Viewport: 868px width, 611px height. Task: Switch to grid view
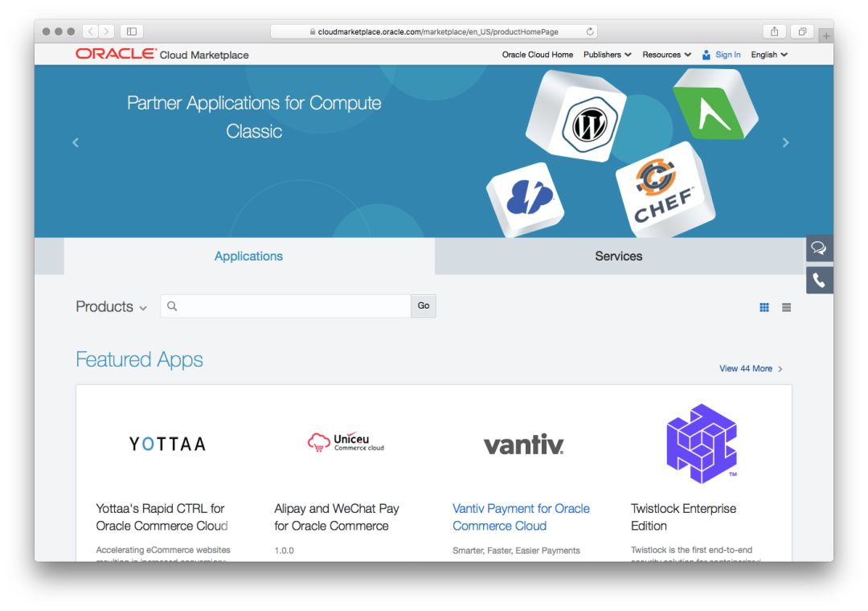764,307
